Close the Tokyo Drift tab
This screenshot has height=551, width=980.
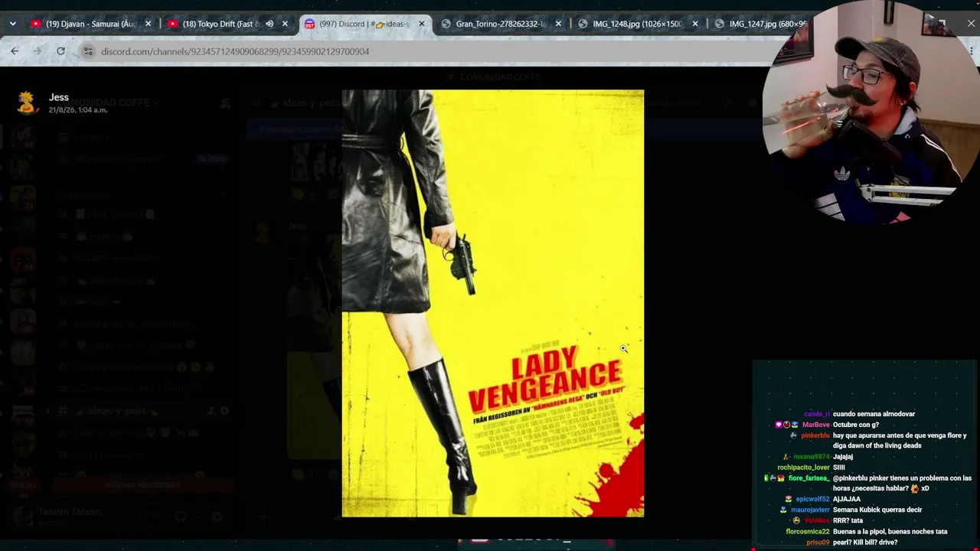(285, 24)
